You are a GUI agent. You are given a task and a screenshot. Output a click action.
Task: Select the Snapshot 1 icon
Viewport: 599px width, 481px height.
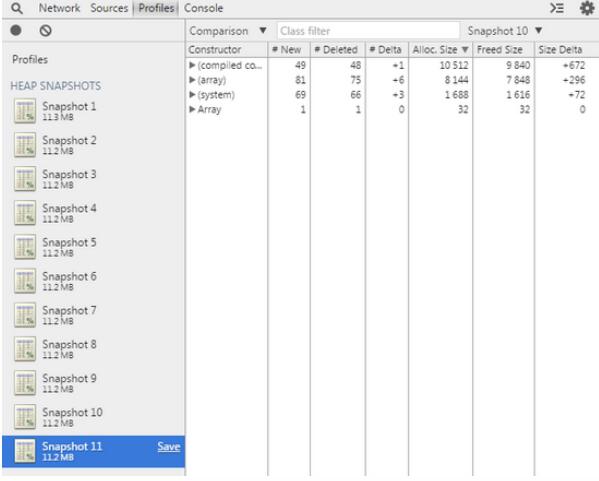click(x=25, y=111)
